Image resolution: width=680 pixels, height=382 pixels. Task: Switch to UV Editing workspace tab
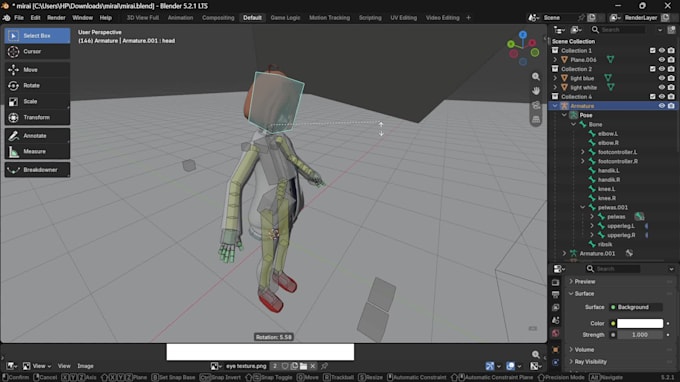tap(404, 18)
